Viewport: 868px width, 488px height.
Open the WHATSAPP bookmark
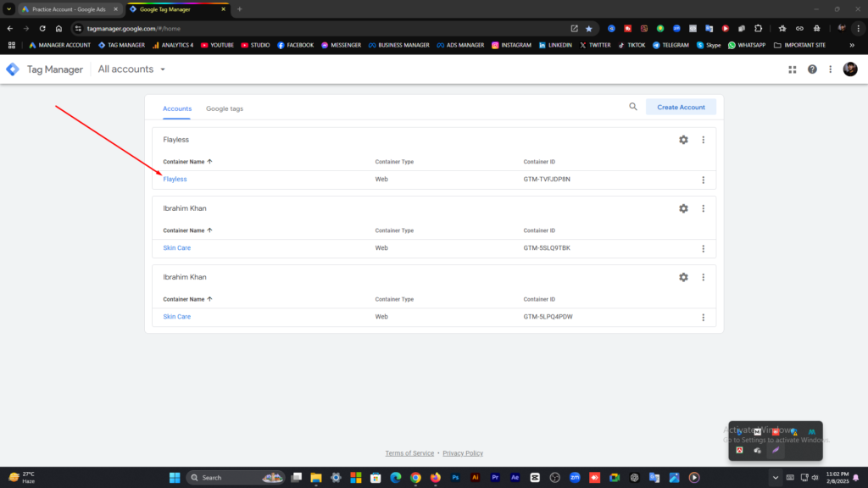click(747, 46)
